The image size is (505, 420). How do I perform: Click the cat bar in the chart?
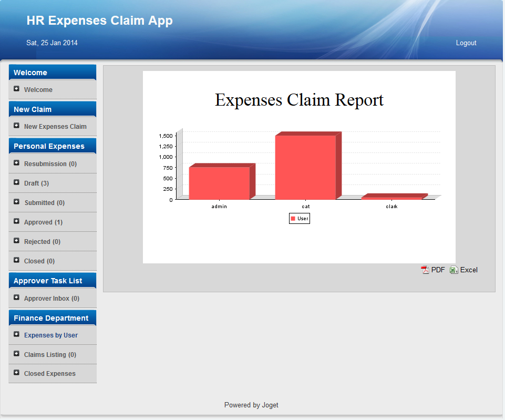pyautogui.click(x=305, y=167)
